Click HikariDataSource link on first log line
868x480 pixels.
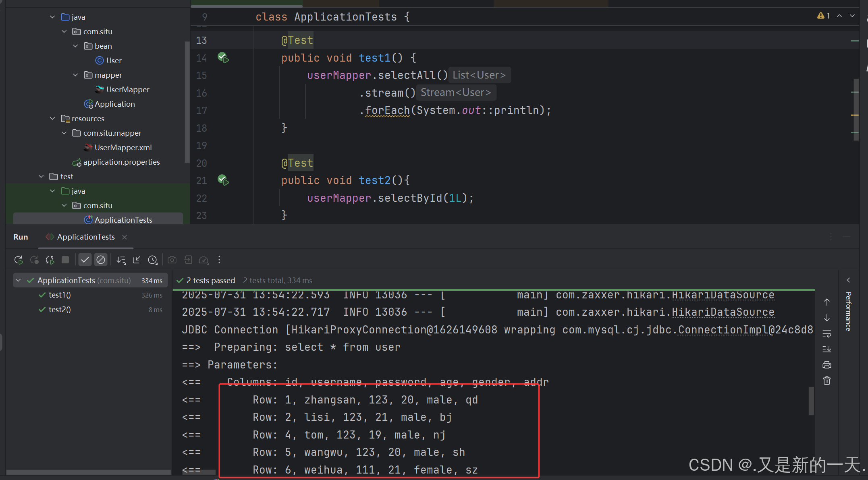(x=723, y=295)
